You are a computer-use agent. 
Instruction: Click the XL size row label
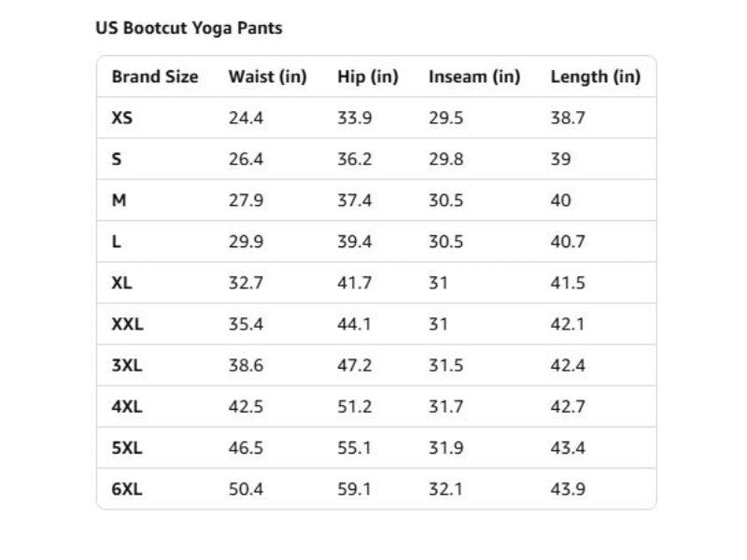point(121,283)
